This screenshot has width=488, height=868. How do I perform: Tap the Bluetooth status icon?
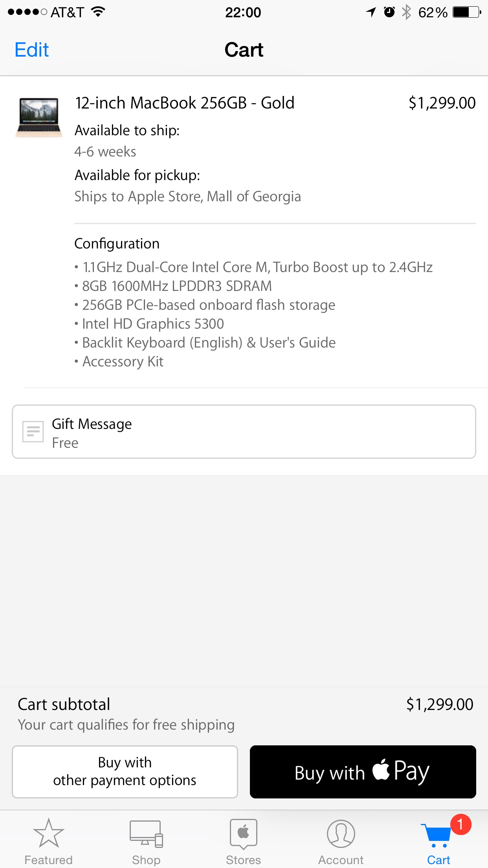click(406, 12)
